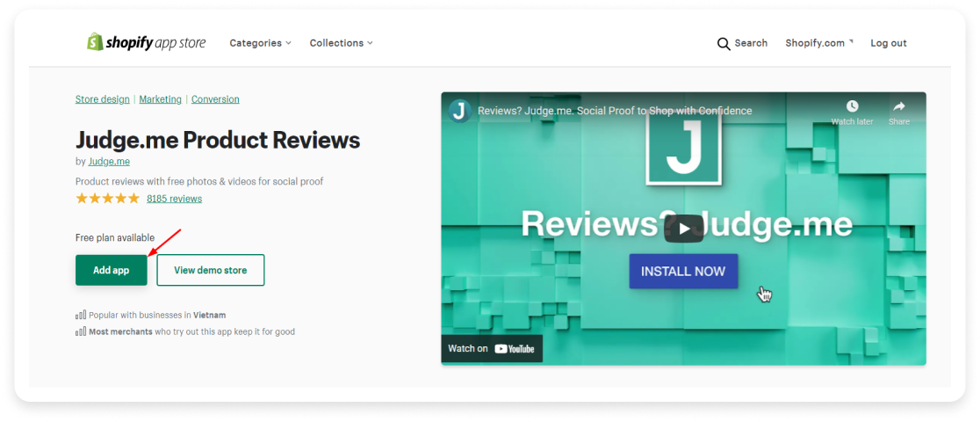Click the Share arrow icon in video

(x=898, y=105)
